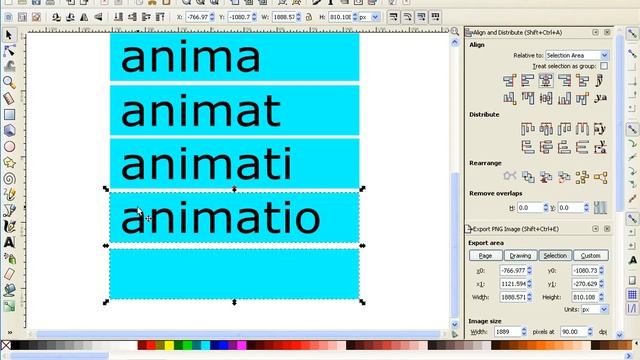Select the Spiral tool
640x360 pixels.
point(9,178)
